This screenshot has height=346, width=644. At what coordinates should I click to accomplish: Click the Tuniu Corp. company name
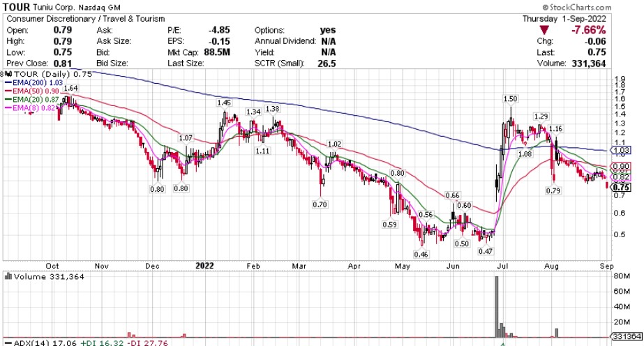pos(55,8)
